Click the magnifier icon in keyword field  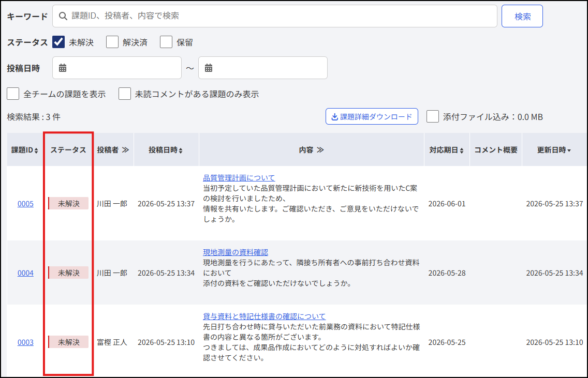[x=63, y=16]
